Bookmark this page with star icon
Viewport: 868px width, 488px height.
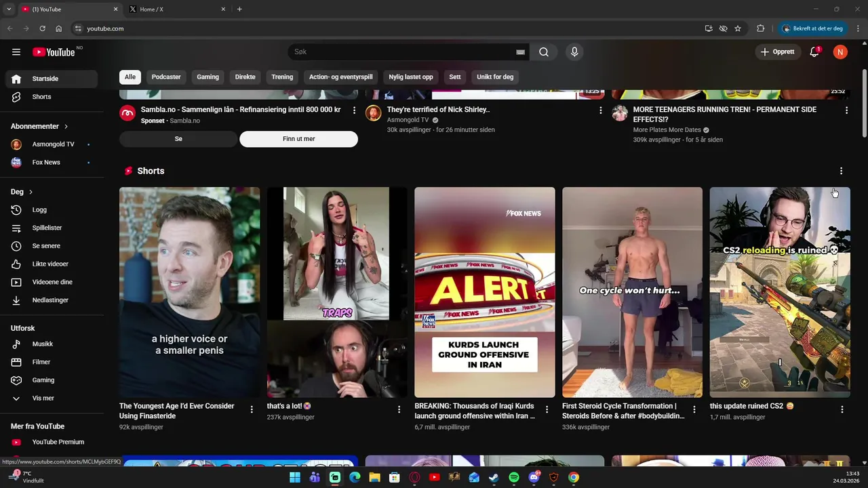click(x=738, y=28)
